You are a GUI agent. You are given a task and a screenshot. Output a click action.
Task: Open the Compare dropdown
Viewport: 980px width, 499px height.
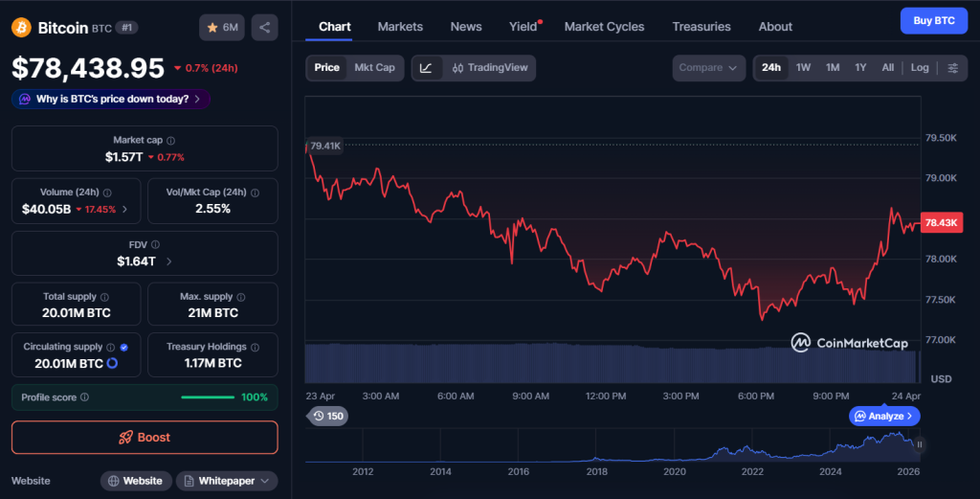pos(708,68)
